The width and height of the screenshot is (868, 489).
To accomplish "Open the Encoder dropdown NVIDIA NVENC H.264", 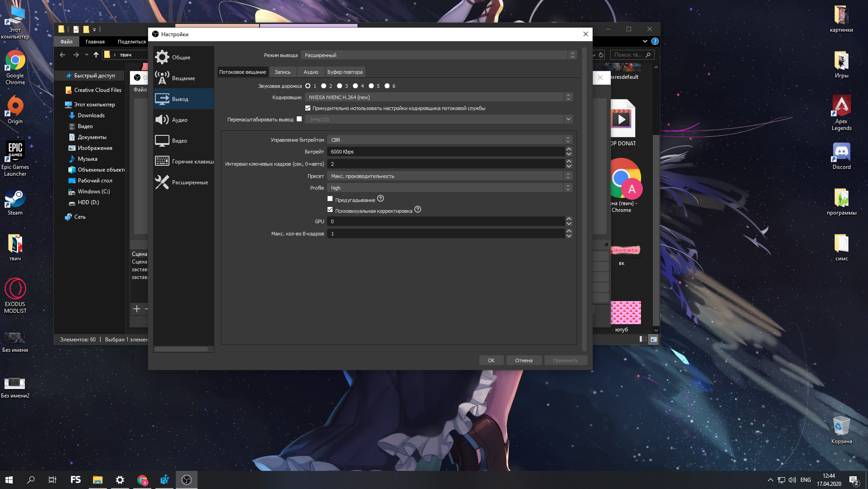I will [x=439, y=97].
